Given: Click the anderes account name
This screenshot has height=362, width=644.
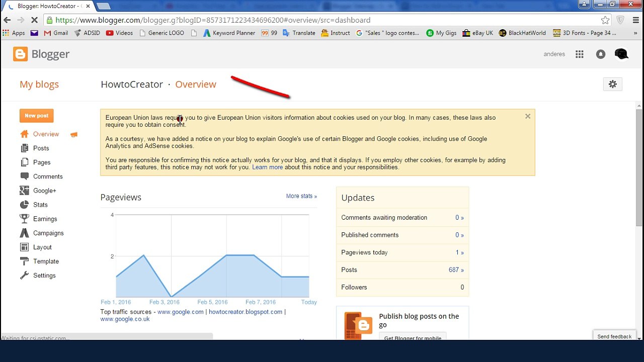Looking at the screenshot, I should click(554, 54).
